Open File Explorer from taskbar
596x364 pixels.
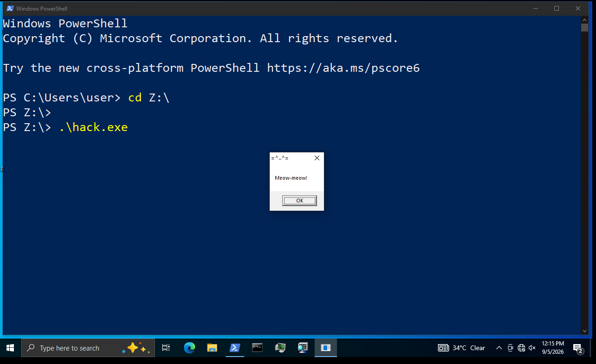point(212,348)
